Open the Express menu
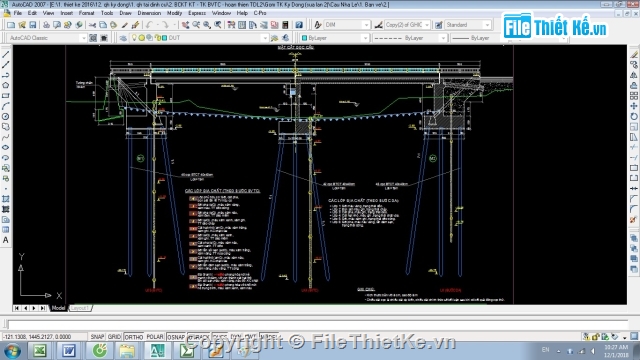This screenshot has height=360, width=640. point(197,13)
